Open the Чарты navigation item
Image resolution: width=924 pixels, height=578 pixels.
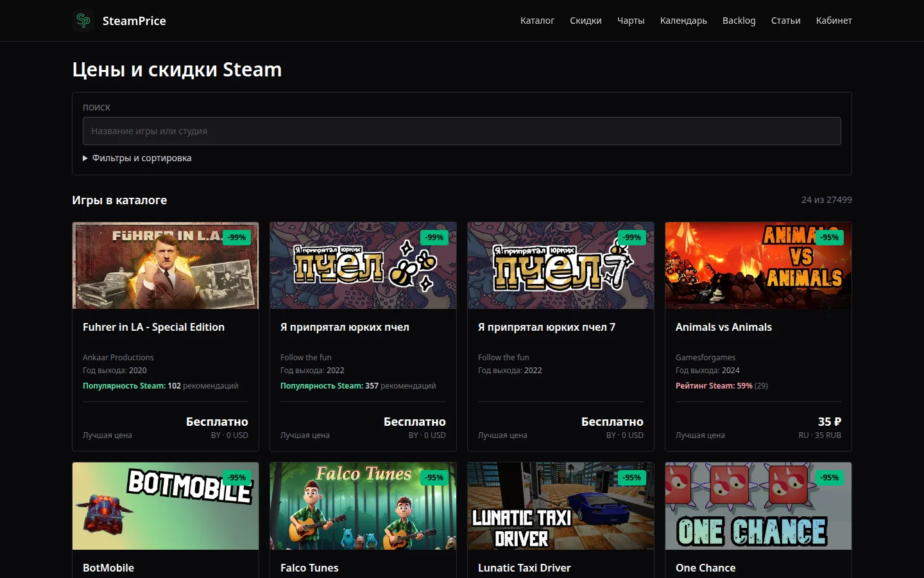[631, 21]
